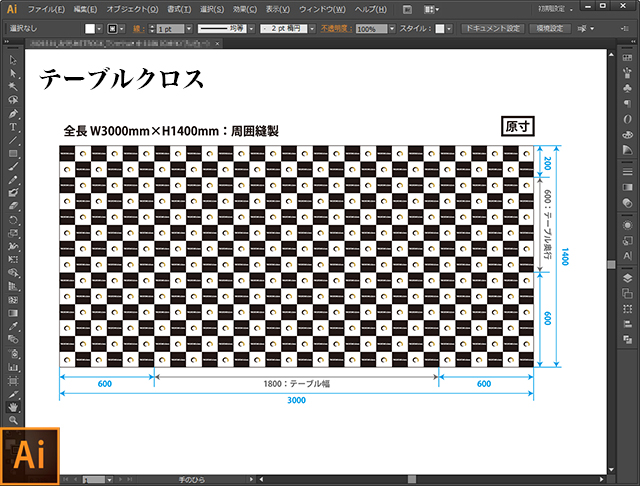The image size is (640, 486).
Task: Open the brush definition dropdown
Action: [x=312, y=29]
